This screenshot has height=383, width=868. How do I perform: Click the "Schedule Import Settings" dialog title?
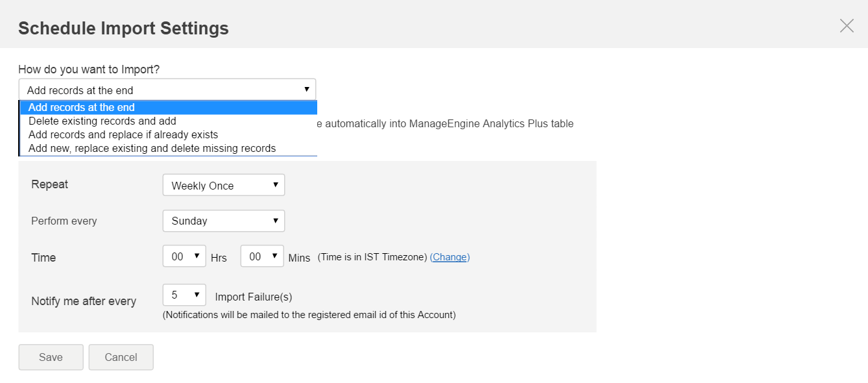point(123,29)
